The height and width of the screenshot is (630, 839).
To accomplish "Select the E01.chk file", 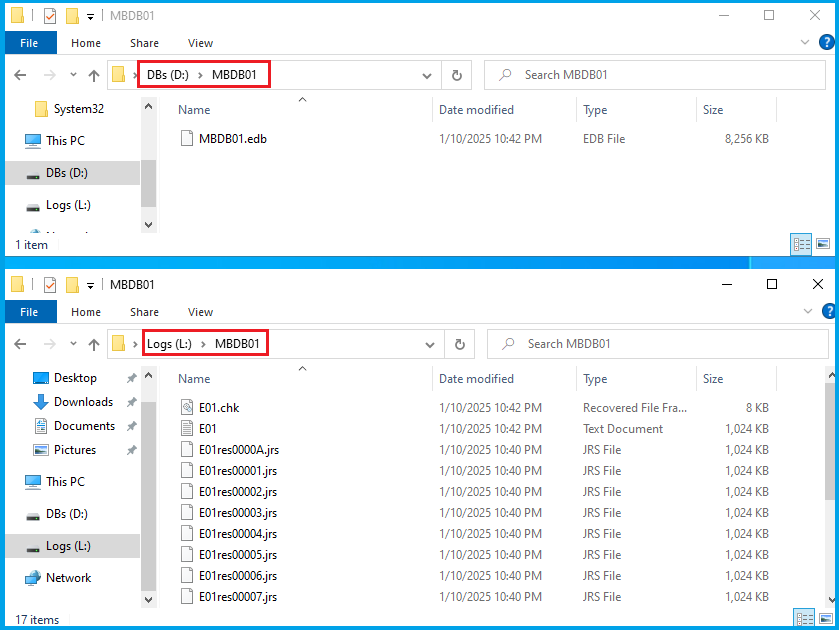I will coord(219,408).
